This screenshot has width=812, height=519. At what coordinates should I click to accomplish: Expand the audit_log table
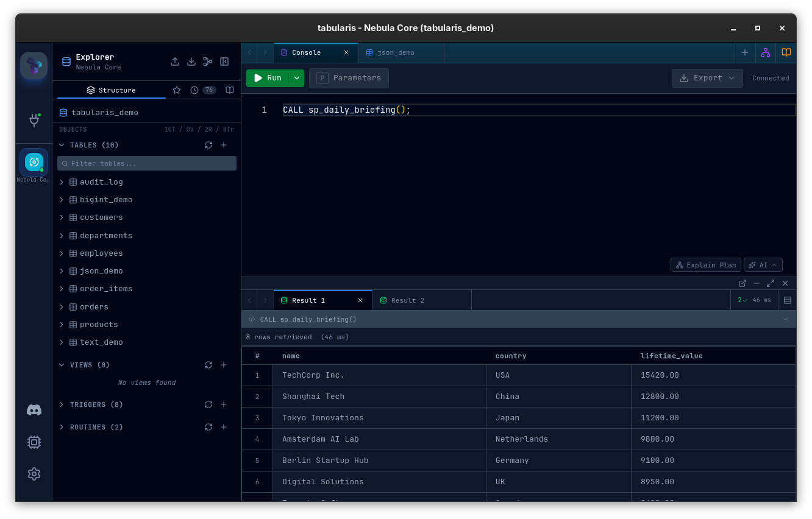[62, 182]
